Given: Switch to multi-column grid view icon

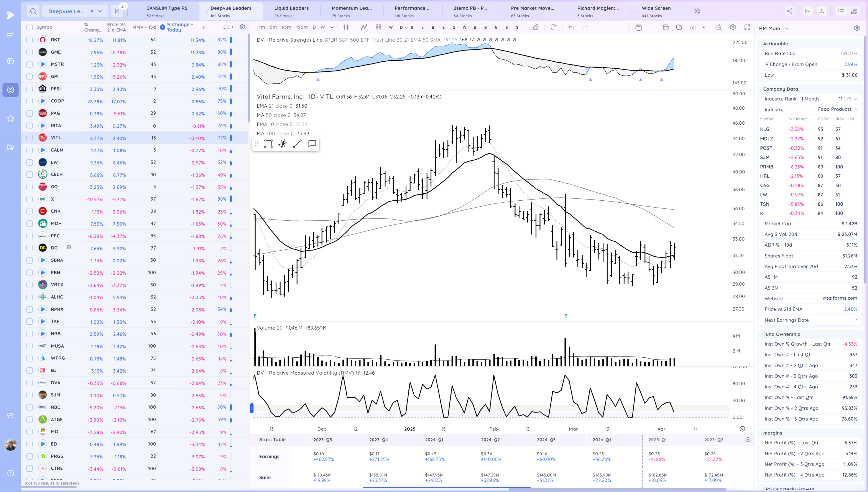Looking at the screenshot, I should coord(853,11).
